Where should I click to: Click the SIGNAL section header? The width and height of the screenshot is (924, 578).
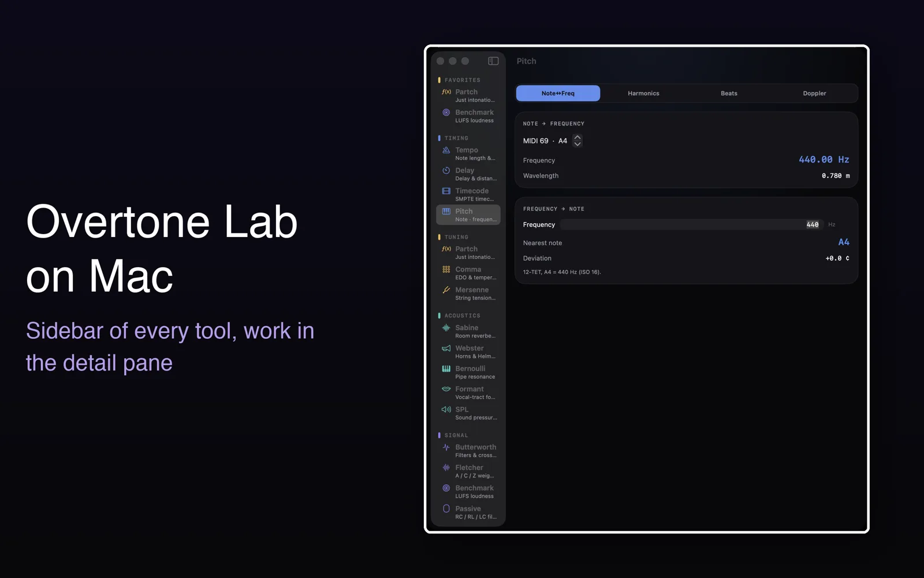click(x=456, y=435)
